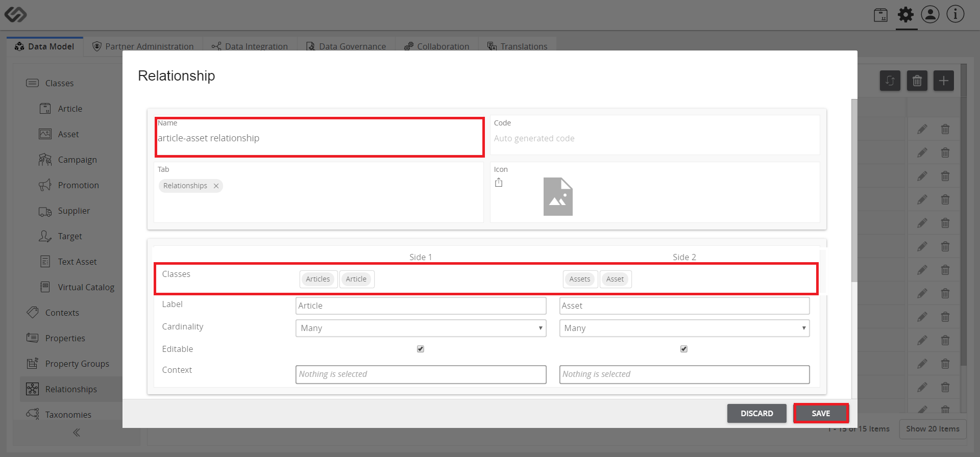Click the dialog vertical scrollbar
The height and width of the screenshot is (457, 980).
pyautogui.click(x=854, y=190)
